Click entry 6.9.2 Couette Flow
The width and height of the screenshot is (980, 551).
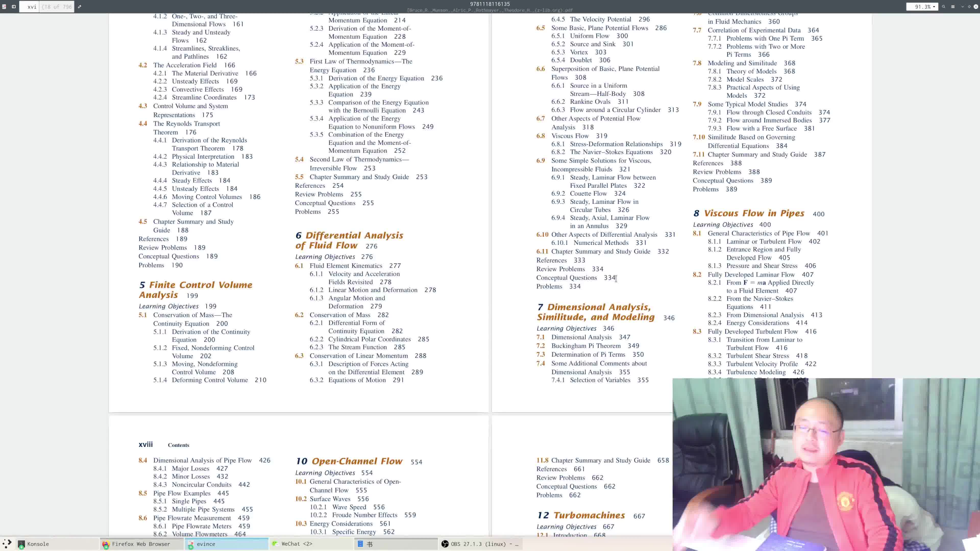[588, 194]
